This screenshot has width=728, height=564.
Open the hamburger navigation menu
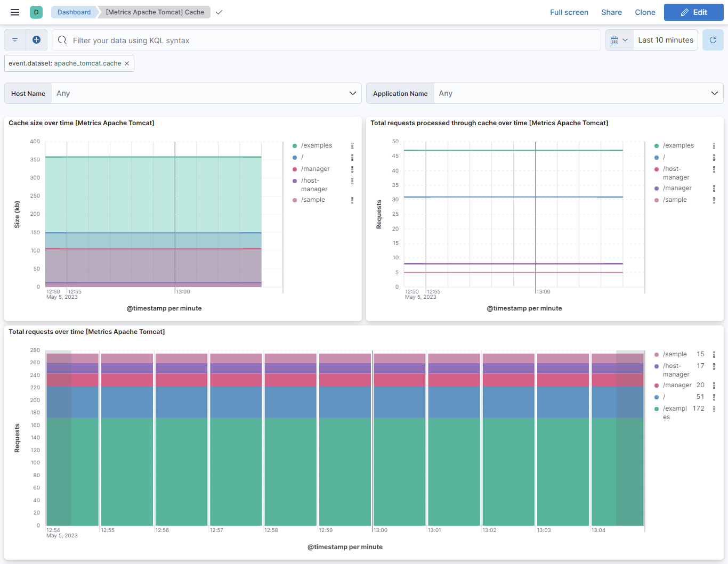point(15,12)
